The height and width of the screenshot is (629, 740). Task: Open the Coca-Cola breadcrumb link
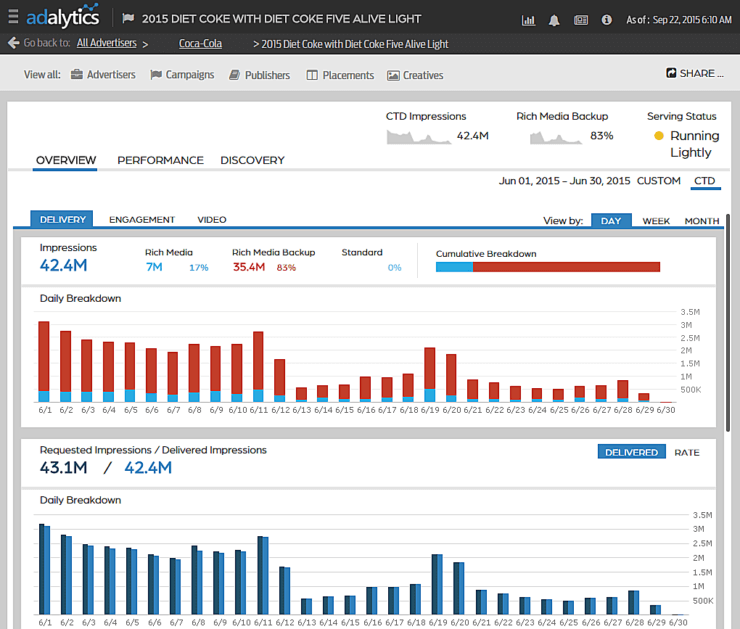(200, 43)
